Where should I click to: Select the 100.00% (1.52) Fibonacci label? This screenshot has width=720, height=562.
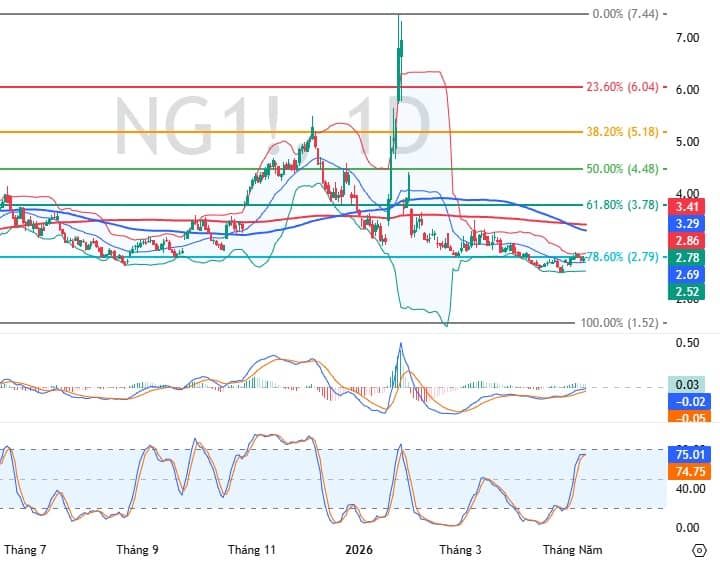[619, 323]
